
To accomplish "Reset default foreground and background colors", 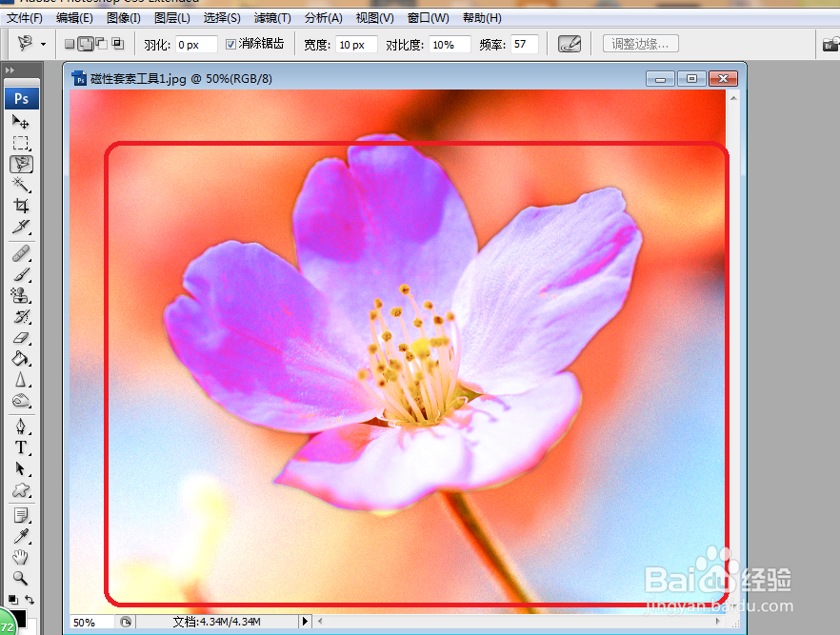I will pyautogui.click(x=13, y=600).
